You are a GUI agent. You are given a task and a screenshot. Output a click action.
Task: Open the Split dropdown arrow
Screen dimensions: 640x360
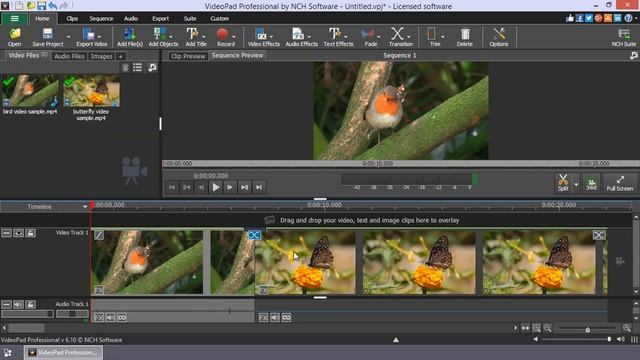tap(576, 184)
